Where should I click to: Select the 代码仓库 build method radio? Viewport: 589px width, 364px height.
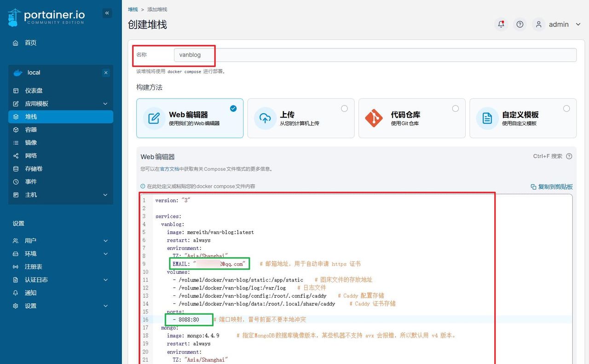(456, 109)
